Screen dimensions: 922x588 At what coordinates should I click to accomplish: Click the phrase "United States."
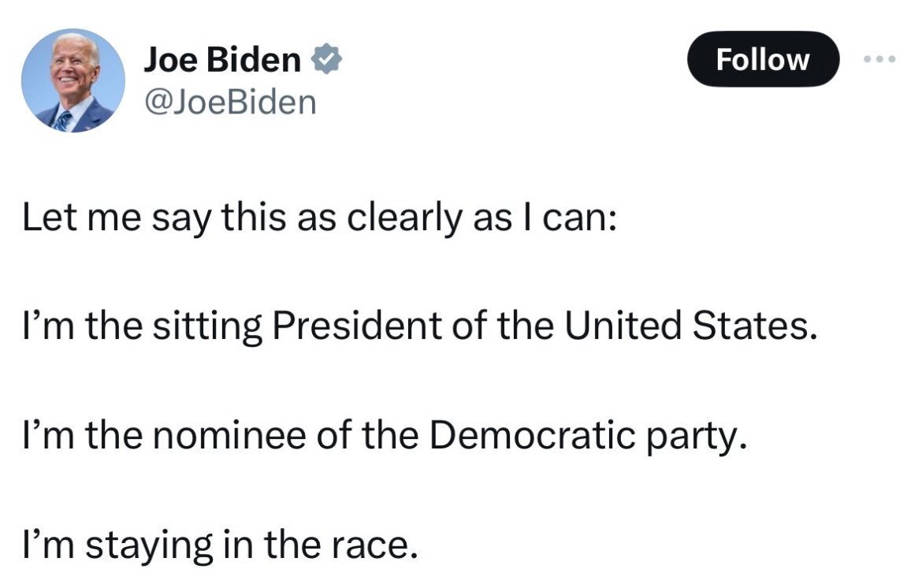pos(682,326)
